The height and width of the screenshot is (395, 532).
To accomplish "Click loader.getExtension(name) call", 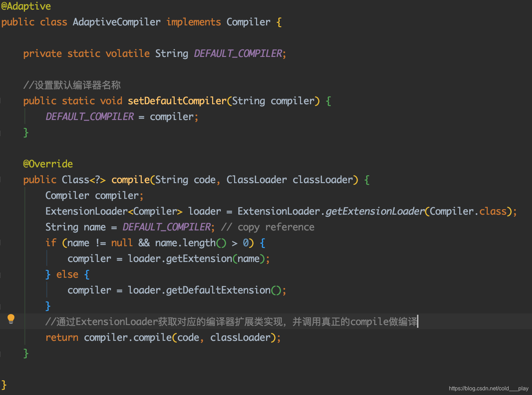I will tap(197, 259).
